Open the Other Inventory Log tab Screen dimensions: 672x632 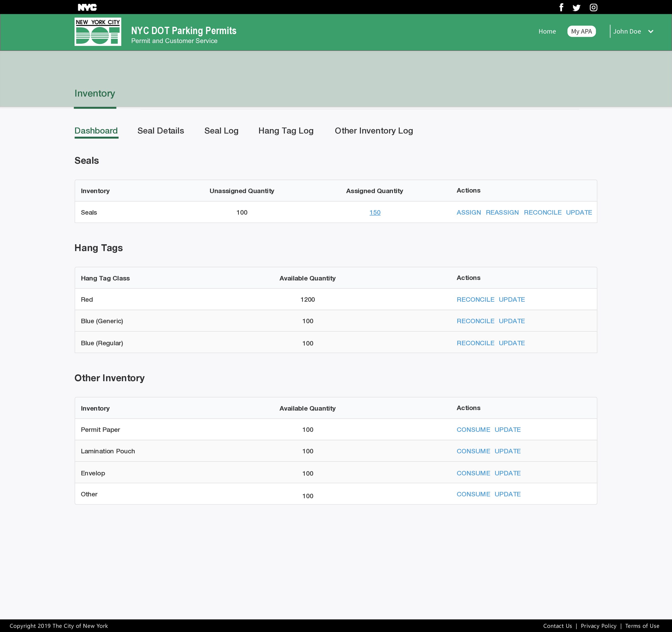[x=374, y=131]
